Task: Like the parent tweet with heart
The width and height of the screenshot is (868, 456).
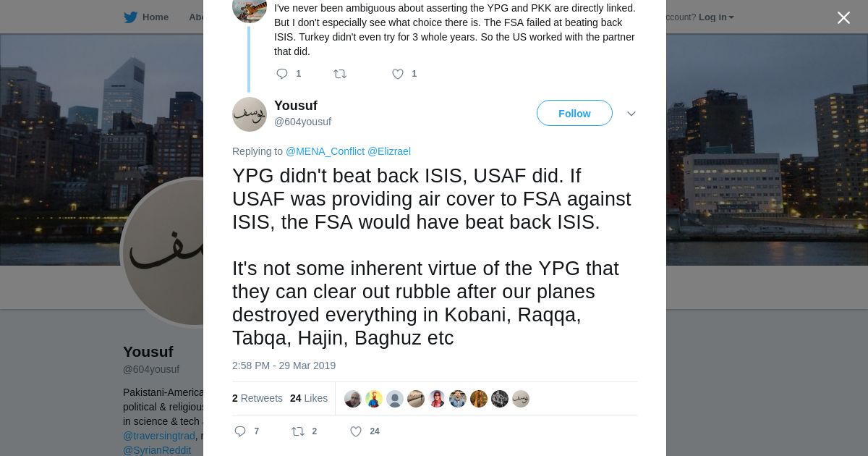Action: 398,74
